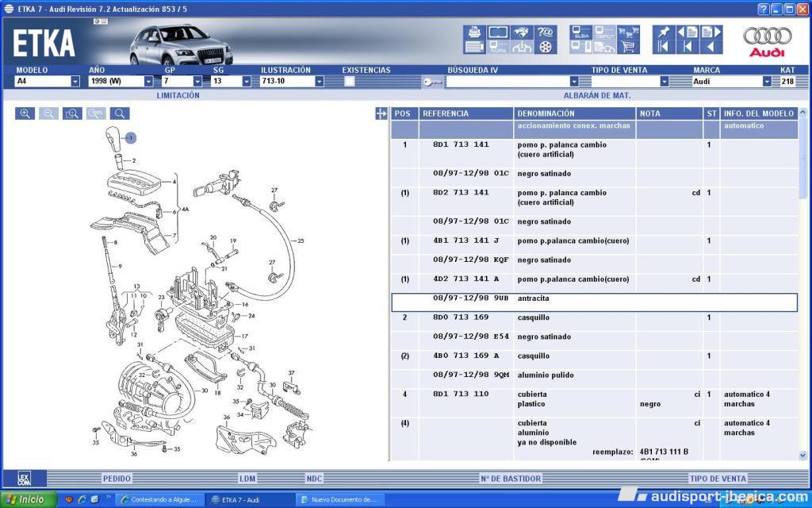
Task: Click the Albarán de Mat. tab label
Action: pos(596,95)
